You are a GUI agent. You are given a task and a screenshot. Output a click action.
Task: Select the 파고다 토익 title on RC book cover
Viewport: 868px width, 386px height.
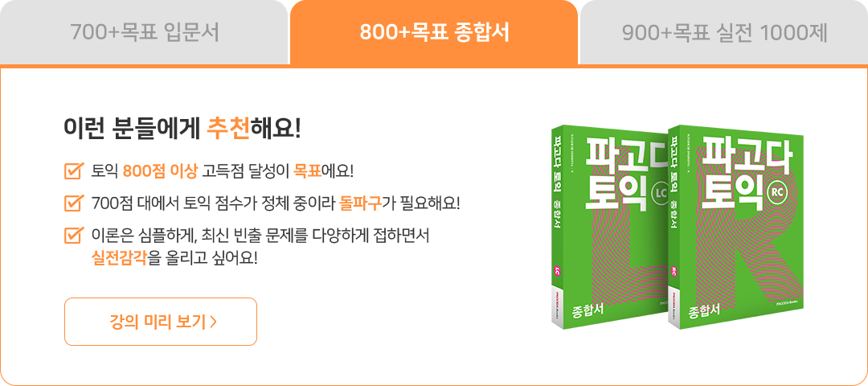(x=743, y=175)
